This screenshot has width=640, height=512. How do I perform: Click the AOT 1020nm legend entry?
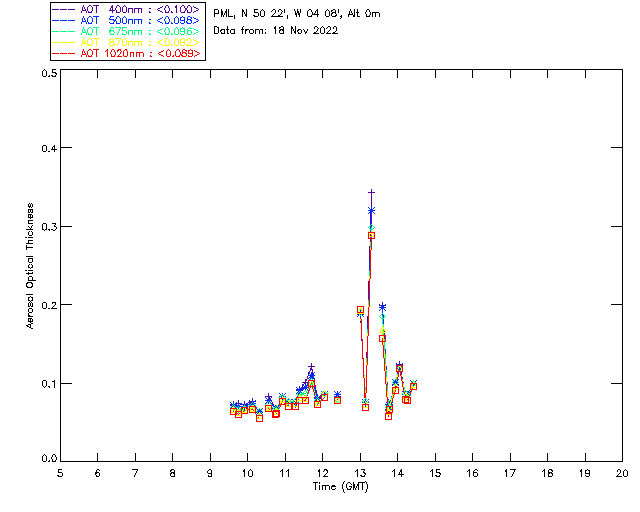pos(127,53)
